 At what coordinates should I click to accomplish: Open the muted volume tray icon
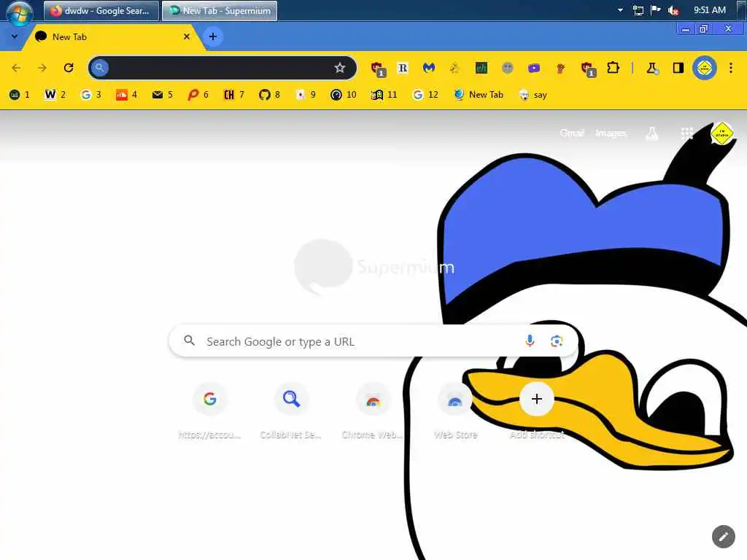[673, 10]
